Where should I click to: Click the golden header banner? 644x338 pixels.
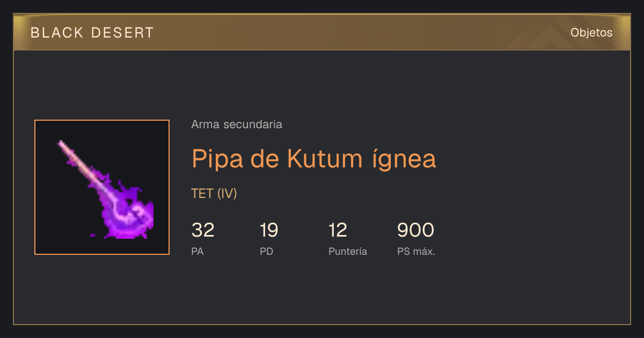(322, 32)
